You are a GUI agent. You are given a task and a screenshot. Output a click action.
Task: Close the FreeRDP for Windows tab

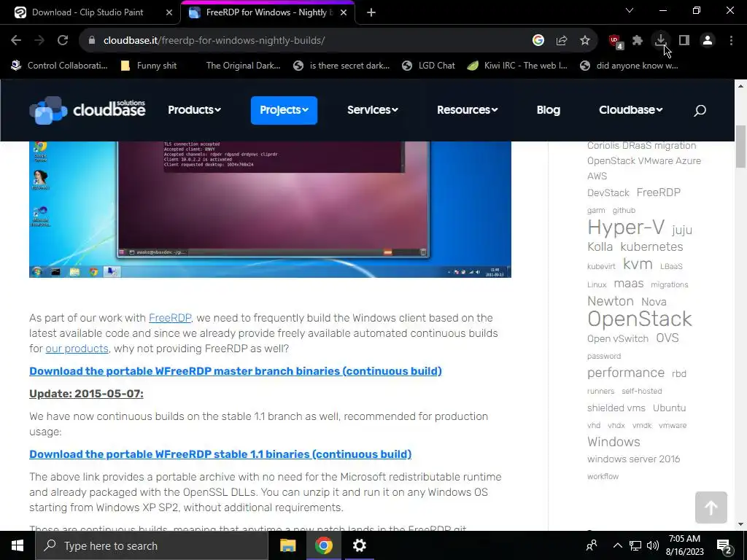[x=344, y=12]
